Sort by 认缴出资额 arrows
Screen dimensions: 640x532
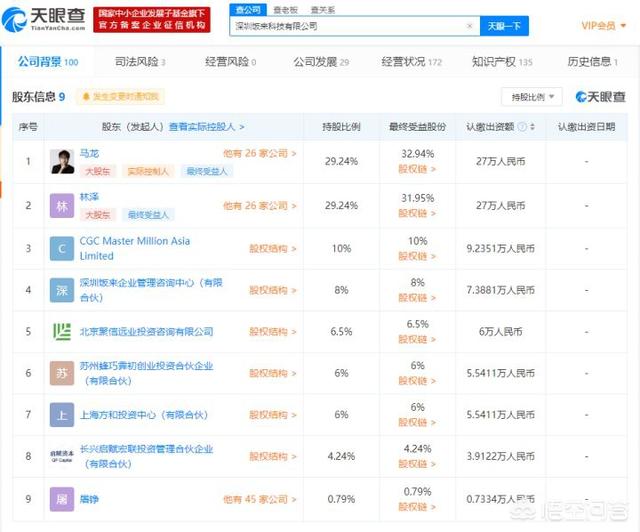(532, 127)
